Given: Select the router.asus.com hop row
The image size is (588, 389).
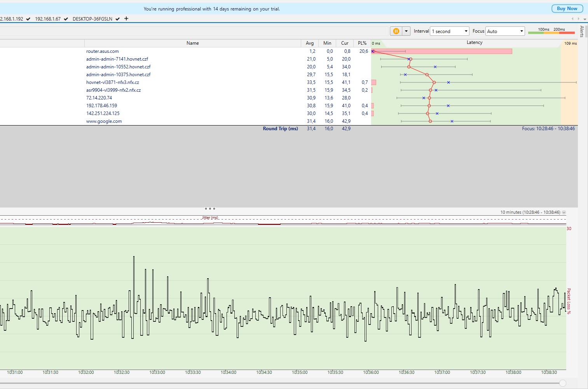Looking at the screenshot, I should point(103,51).
